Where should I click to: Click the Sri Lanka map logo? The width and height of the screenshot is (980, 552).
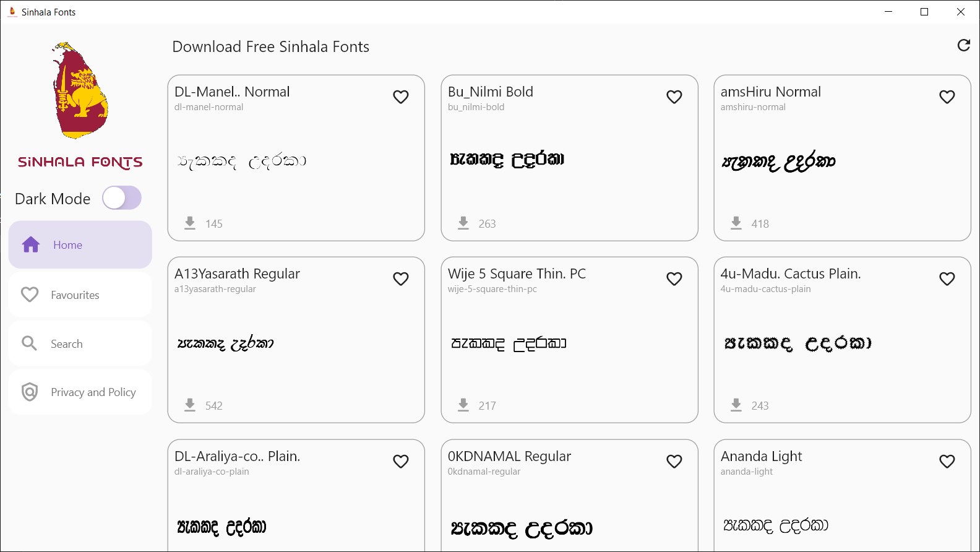[x=80, y=90]
